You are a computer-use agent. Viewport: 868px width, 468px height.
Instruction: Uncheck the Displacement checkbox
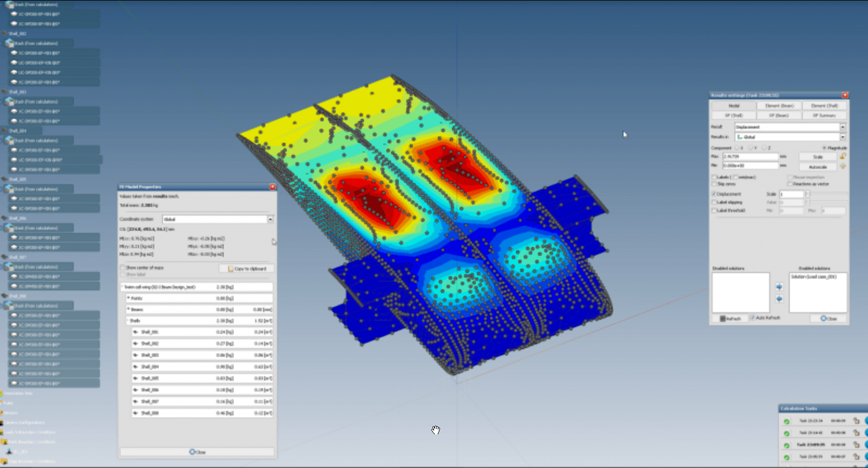714,194
